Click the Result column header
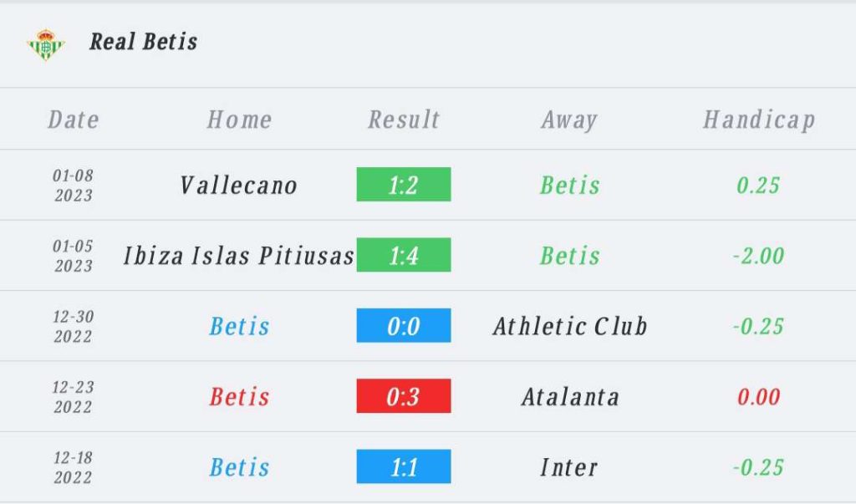Screen dimensions: 856x504 pos(404,120)
